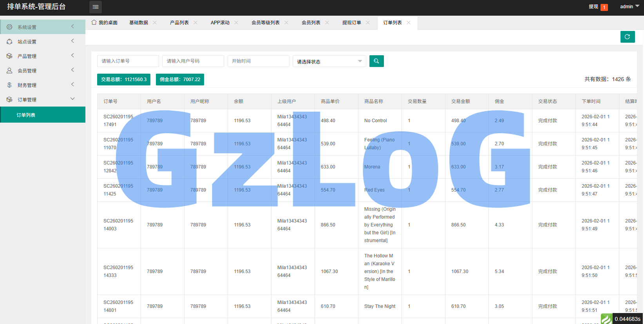Select 订单列表 in the sidebar
Viewport: 644px width, 324px height.
click(26, 115)
